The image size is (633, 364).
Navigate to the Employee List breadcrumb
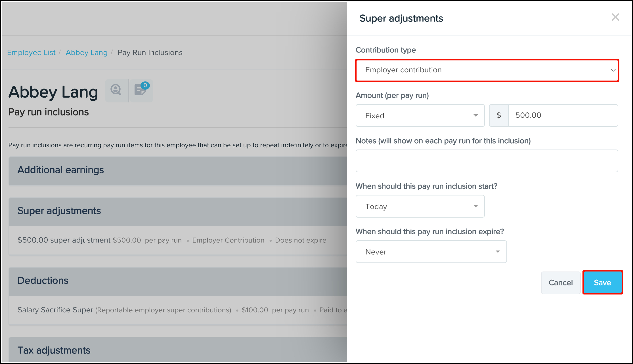pyautogui.click(x=31, y=52)
